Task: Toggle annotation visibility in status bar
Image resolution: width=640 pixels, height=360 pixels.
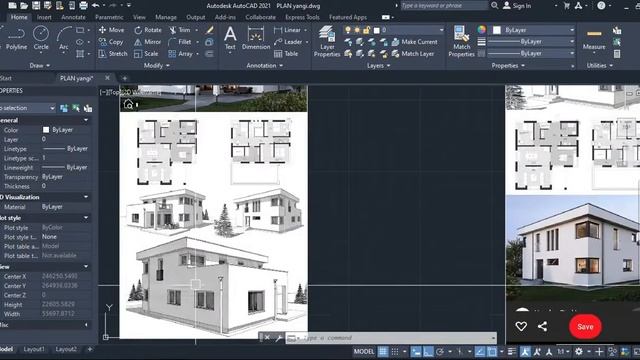Action: 525,351
